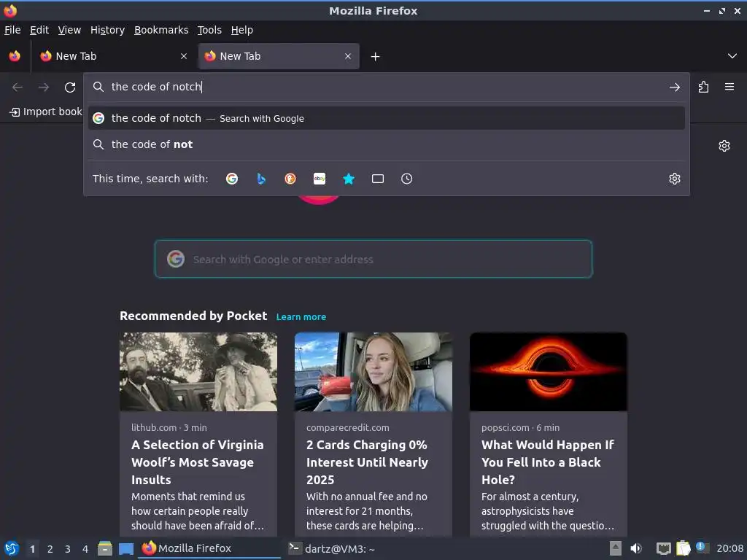Screen dimensions: 747x560
Task: Click the show desktop taskbar icon
Action: pyautogui.click(x=126, y=548)
